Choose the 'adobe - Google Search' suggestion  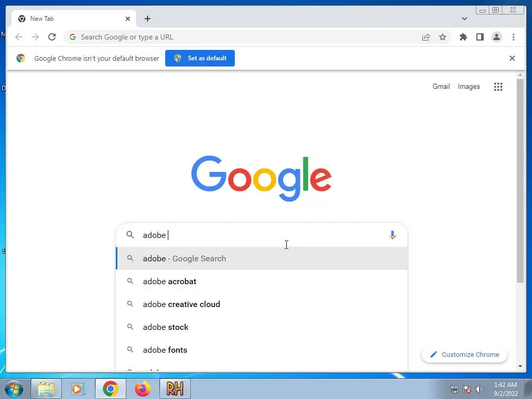click(262, 259)
